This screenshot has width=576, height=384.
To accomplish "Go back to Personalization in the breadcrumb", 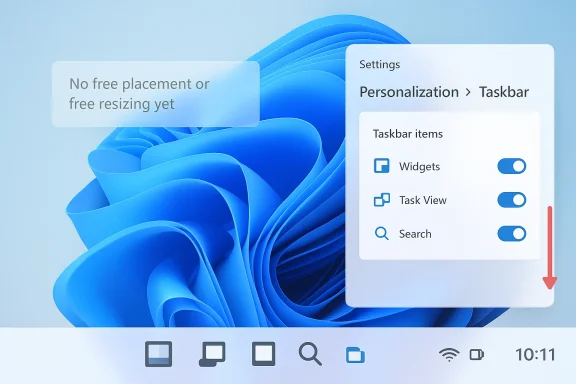I will [409, 92].
